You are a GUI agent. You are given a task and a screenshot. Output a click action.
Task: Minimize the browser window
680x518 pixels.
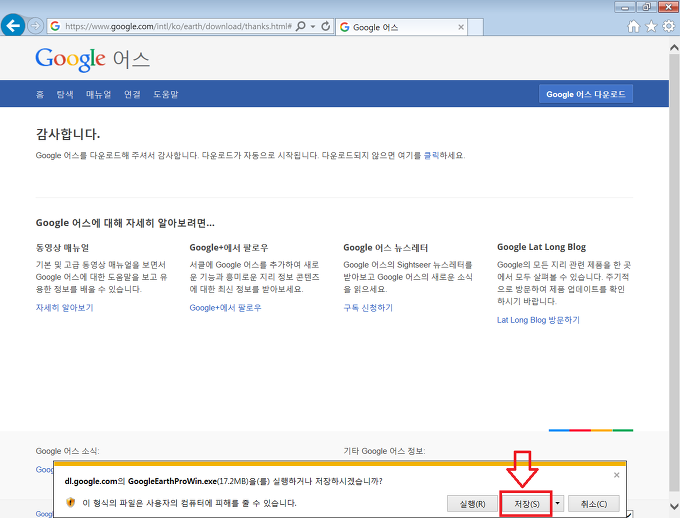point(625,7)
